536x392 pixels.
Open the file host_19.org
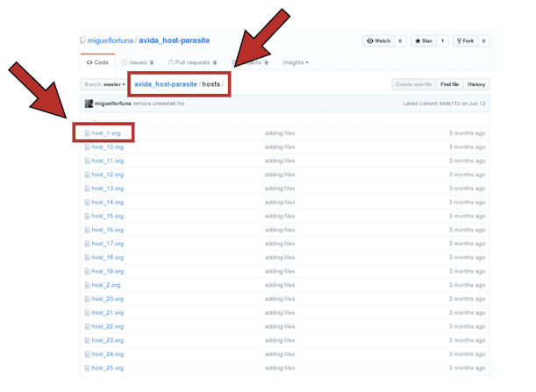tap(108, 271)
